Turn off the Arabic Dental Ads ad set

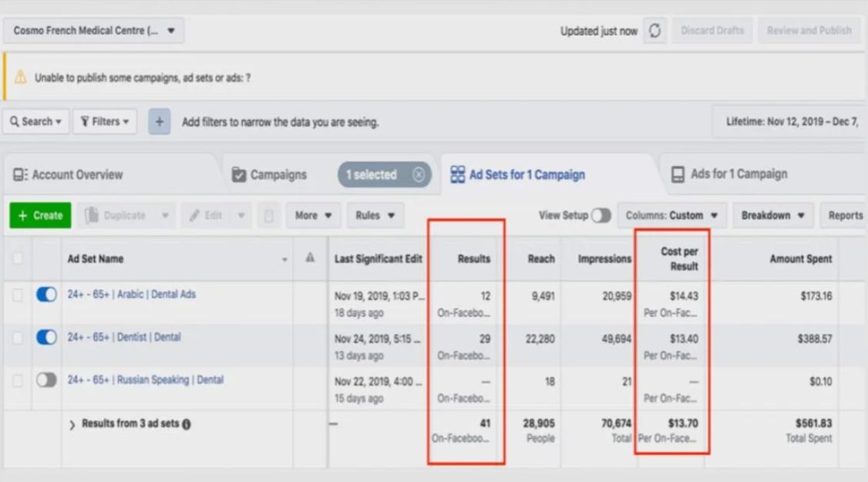(46, 295)
